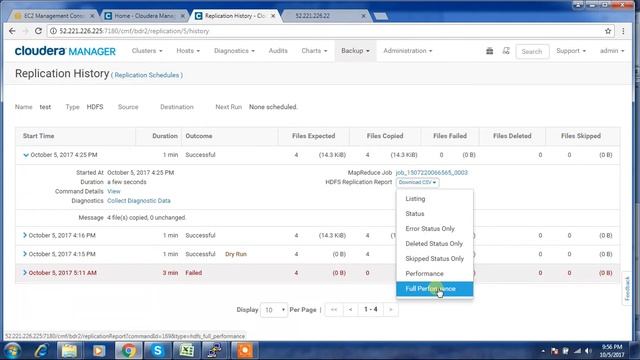This screenshot has height=360, width=640.
Task: Open the Hosts dropdown menu
Action: coord(188,51)
